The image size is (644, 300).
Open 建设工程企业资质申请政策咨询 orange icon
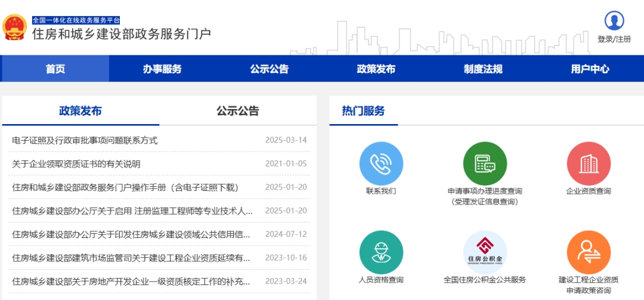[588, 252]
